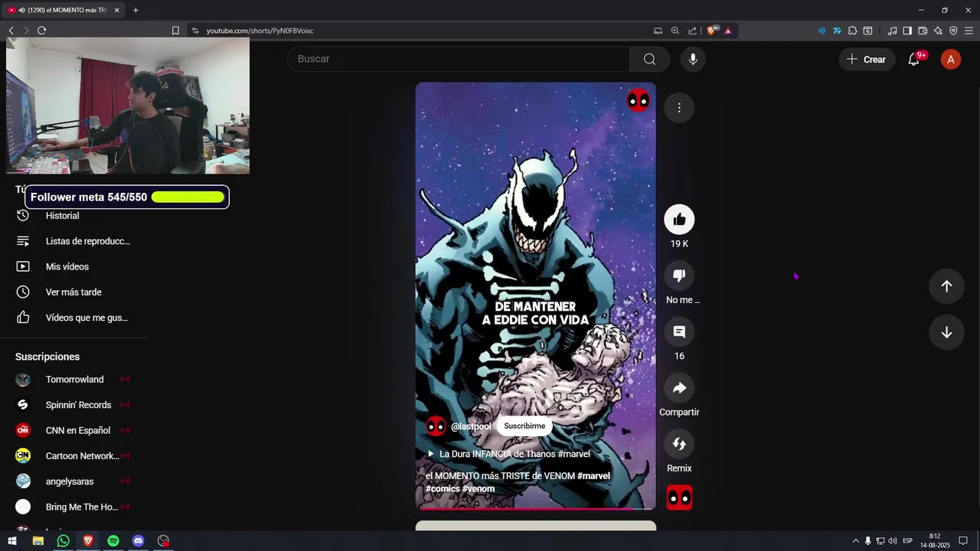
Task: Open the account avatar menu
Action: [950, 59]
